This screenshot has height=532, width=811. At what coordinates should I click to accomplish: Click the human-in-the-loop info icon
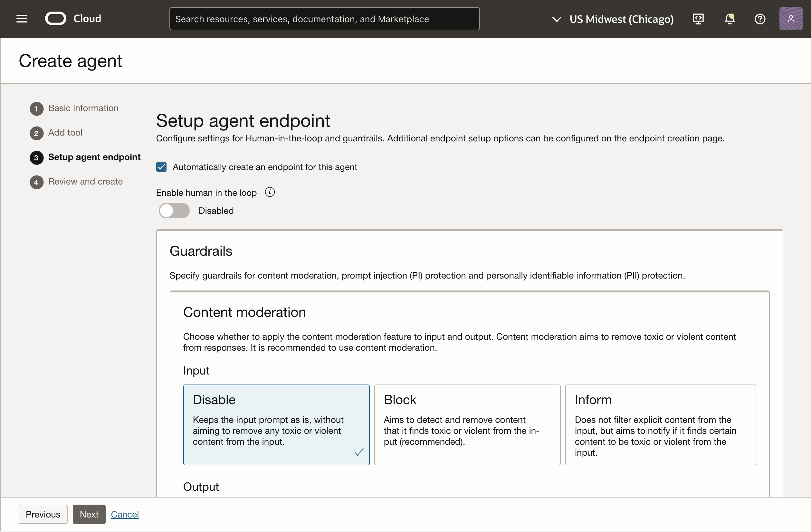pos(270,192)
